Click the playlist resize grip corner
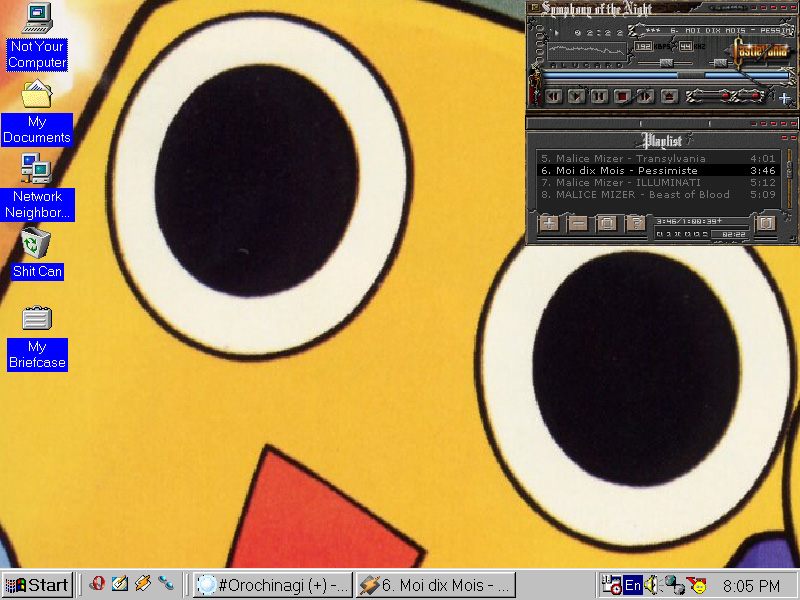Viewport: 800px width, 600px height. (x=793, y=239)
